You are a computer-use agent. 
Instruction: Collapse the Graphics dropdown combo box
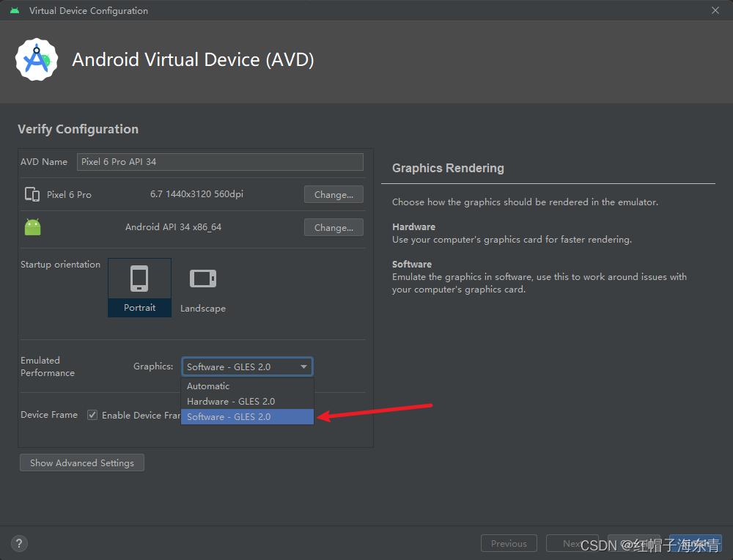tap(247, 367)
